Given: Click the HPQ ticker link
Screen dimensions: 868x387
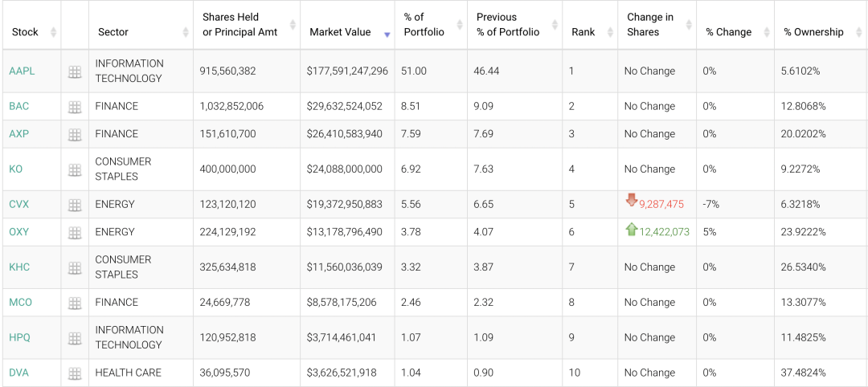Looking at the screenshot, I should [x=20, y=338].
